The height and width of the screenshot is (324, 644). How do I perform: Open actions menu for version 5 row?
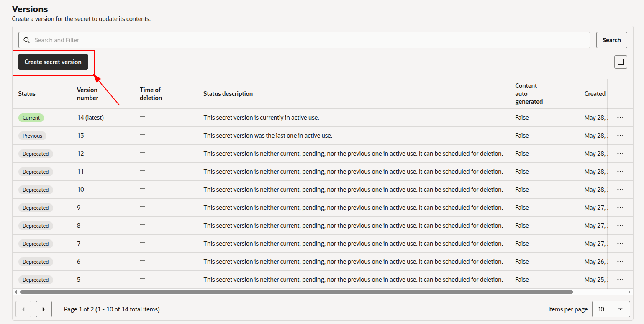click(x=621, y=280)
